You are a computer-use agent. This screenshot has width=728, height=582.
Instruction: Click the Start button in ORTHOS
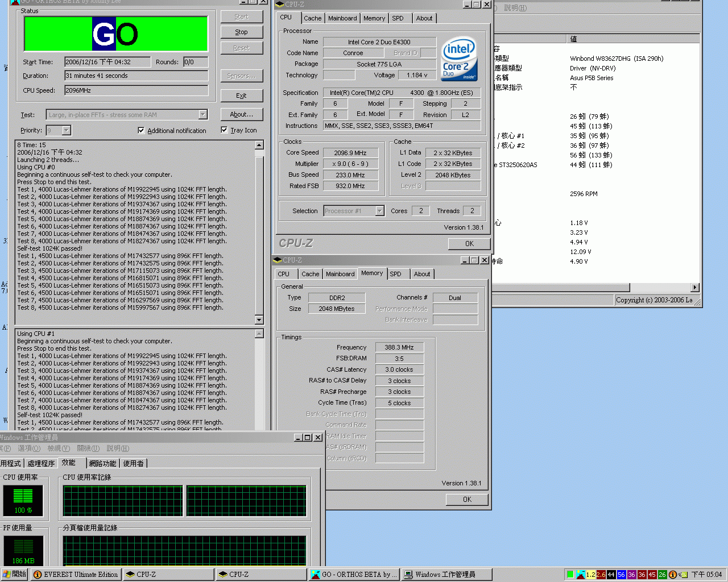coord(242,17)
